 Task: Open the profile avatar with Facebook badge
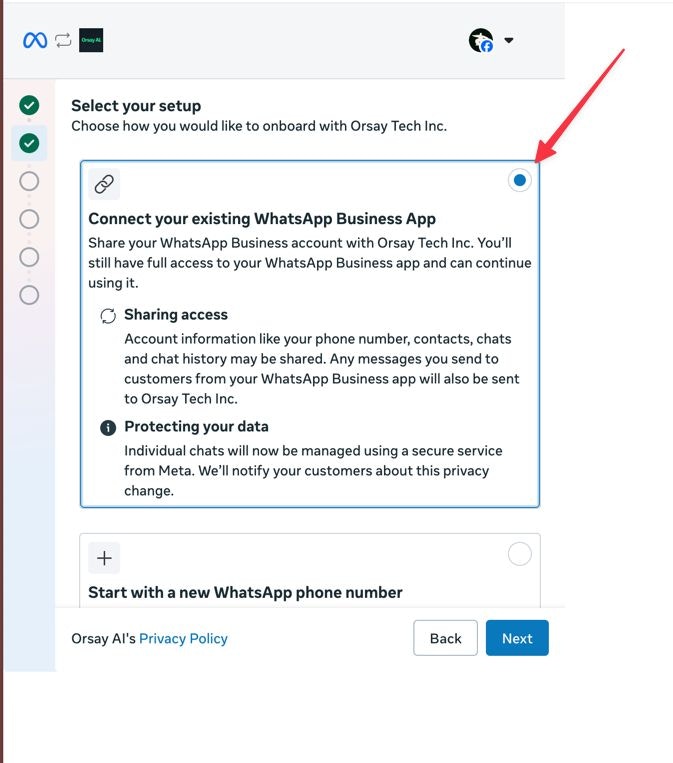481,40
